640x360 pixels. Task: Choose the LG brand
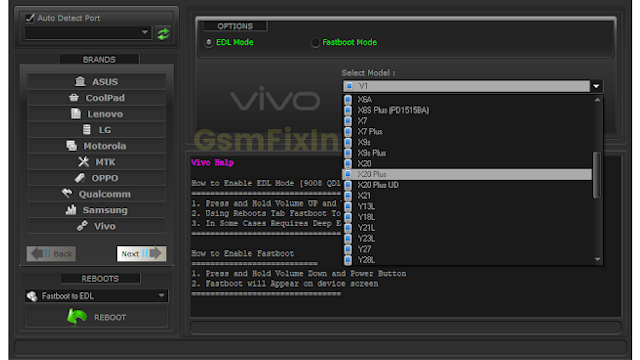click(97, 130)
